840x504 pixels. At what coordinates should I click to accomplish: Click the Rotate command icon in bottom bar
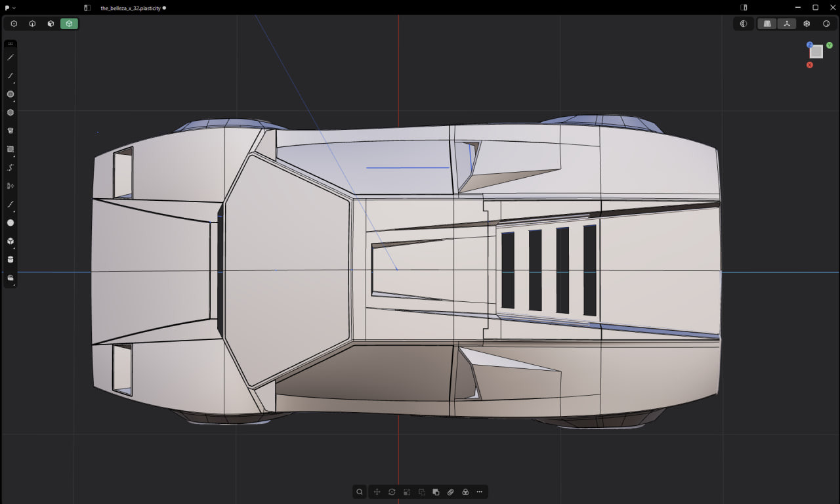click(x=392, y=492)
